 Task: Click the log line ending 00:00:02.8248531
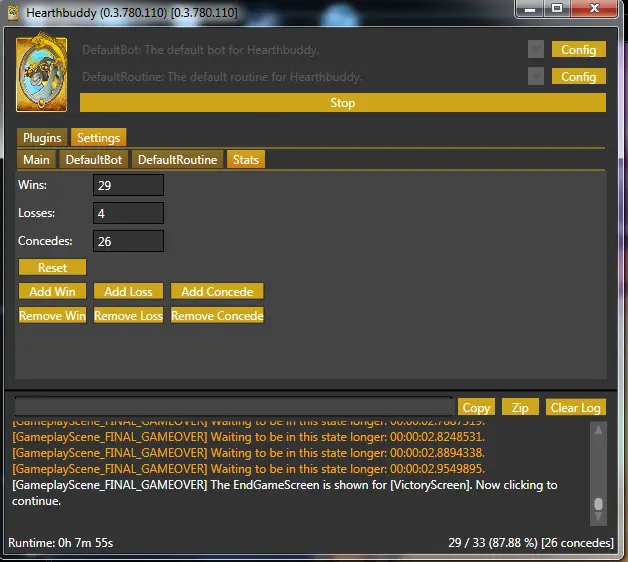tap(248, 437)
